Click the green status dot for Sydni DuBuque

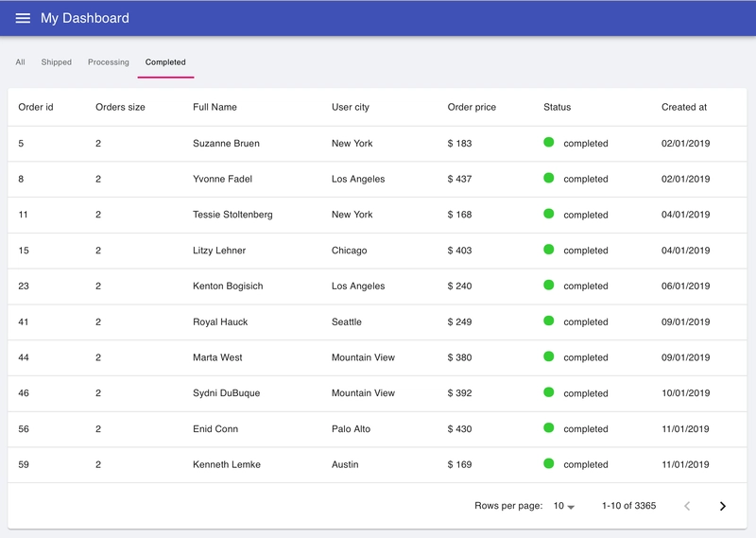pos(549,391)
